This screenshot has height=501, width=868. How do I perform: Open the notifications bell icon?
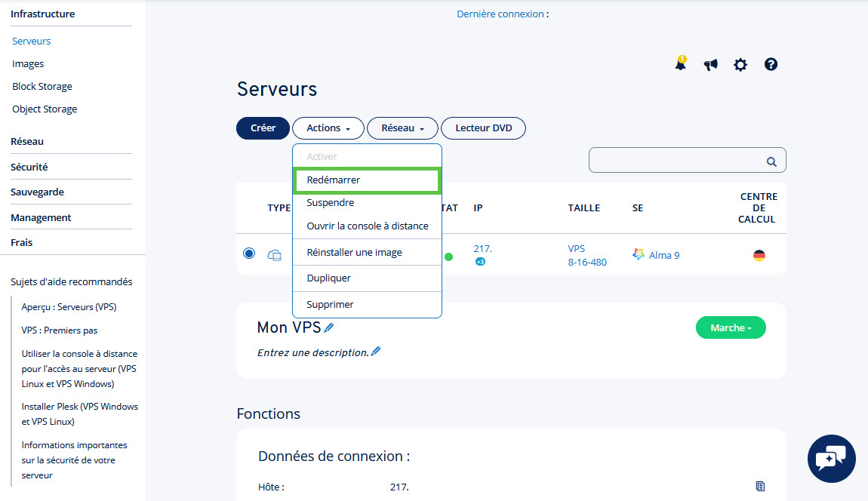pyautogui.click(x=680, y=63)
